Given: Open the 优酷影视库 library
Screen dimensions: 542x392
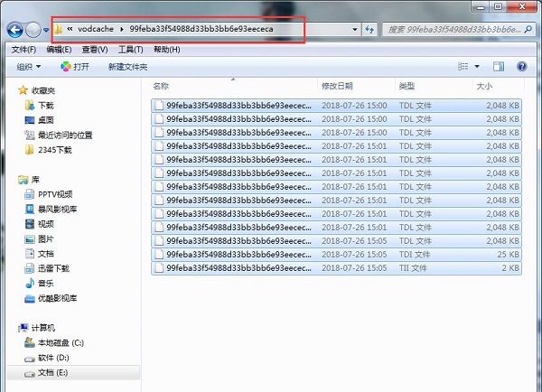Looking at the screenshot, I should tap(58, 298).
